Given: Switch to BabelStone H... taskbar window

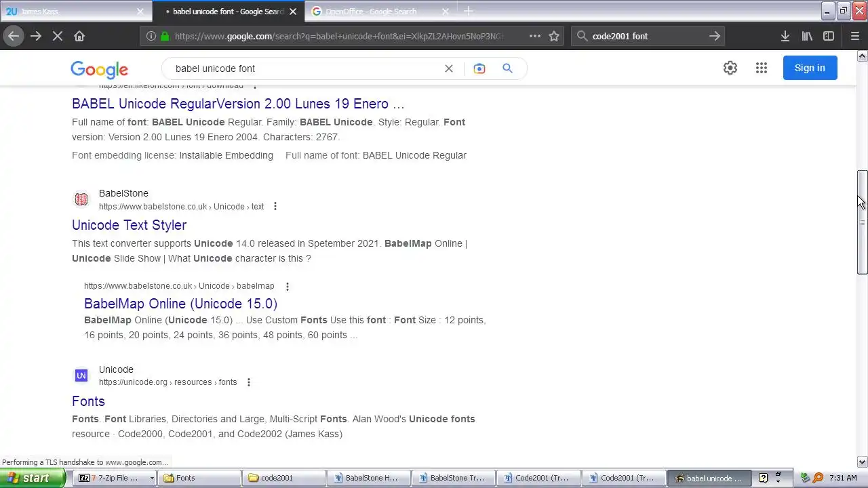Looking at the screenshot, I should click(370, 479).
